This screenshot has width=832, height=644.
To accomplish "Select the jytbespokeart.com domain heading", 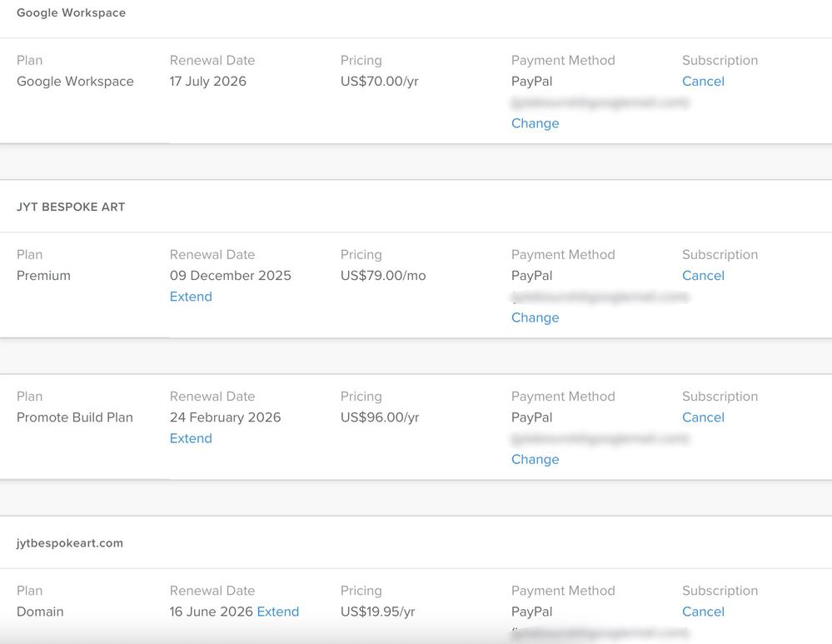I will [68, 542].
